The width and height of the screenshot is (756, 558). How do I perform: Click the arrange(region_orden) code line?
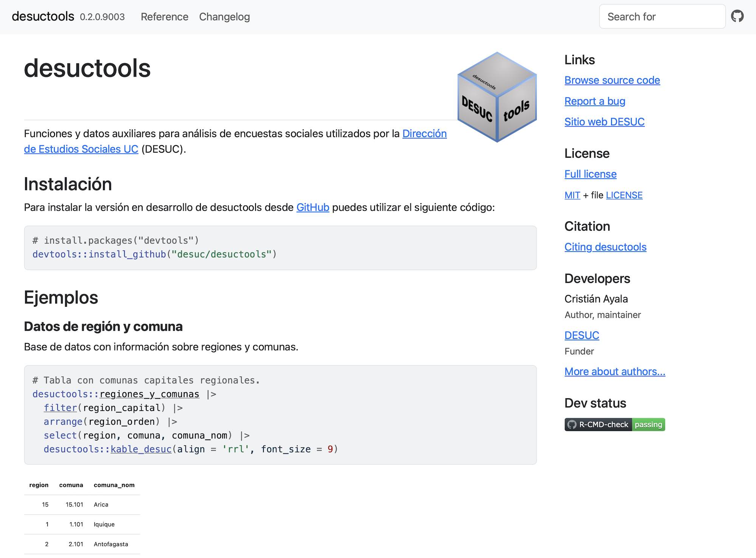click(110, 422)
